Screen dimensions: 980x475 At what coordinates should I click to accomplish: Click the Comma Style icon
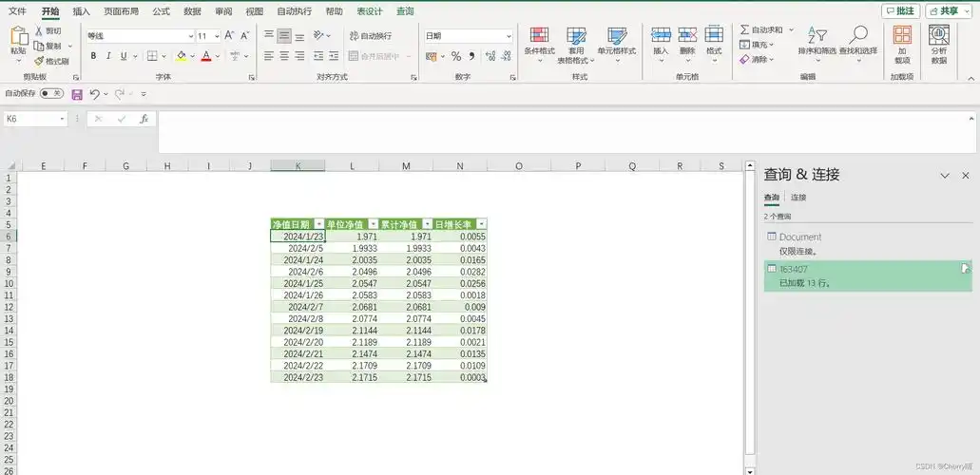tap(471, 56)
